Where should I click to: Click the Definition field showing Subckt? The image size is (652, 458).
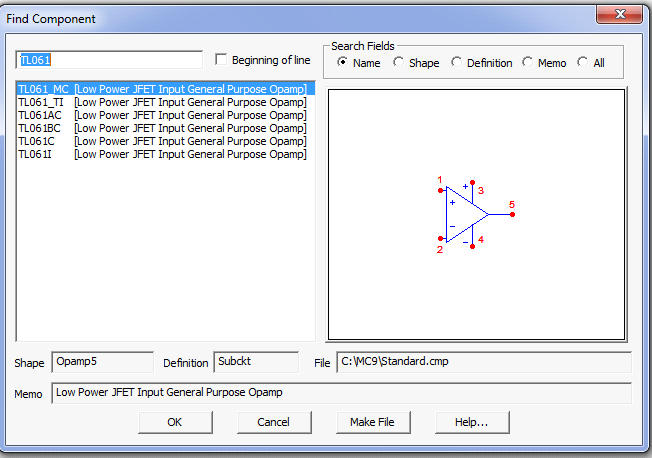tap(256, 362)
